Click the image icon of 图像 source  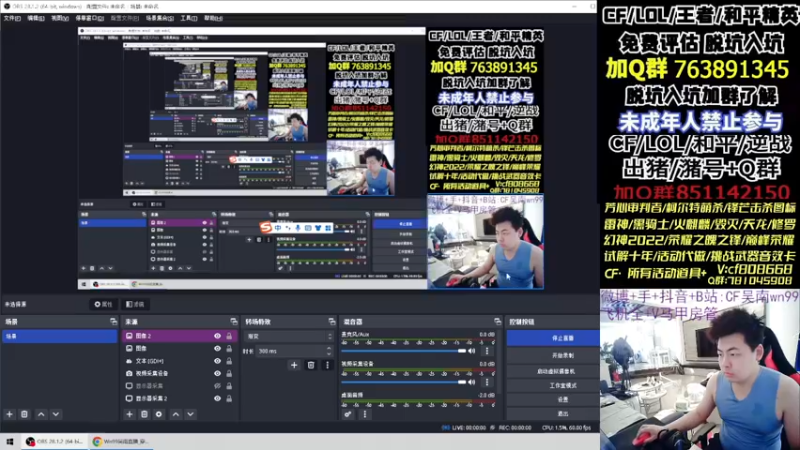pos(129,348)
